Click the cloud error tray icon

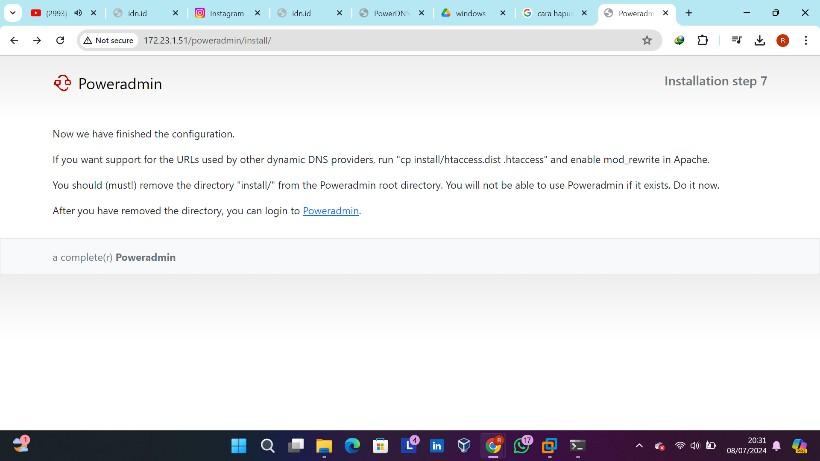pyautogui.click(x=660, y=446)
